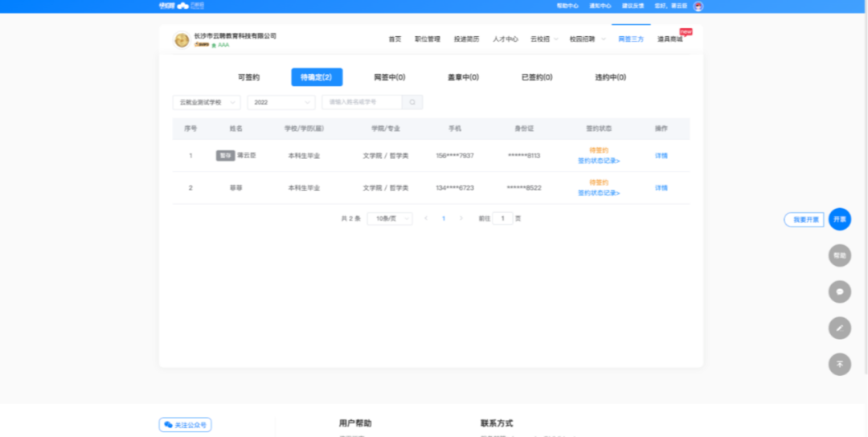Click the phone number 134****6723

click(x=455, y=188)
